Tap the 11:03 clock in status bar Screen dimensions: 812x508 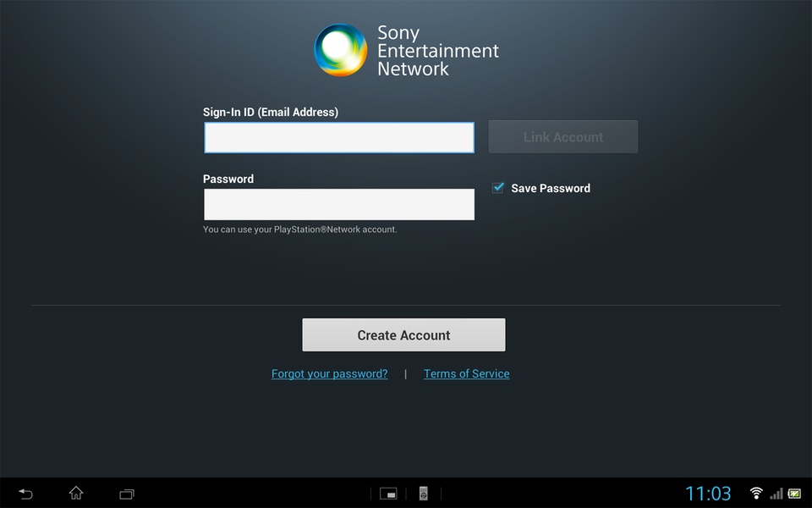click(708, 494)
